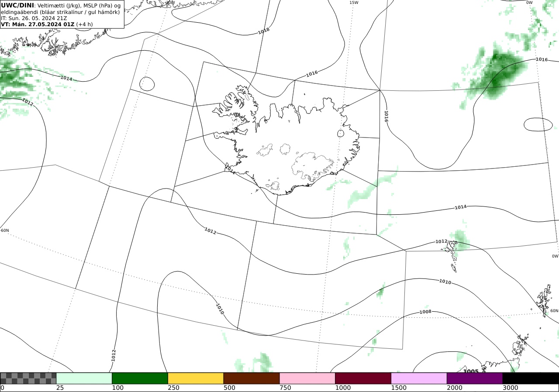Viewport: 559px width, 392px height.
Task: Click the legend value 25
Action: coord(60,388)
